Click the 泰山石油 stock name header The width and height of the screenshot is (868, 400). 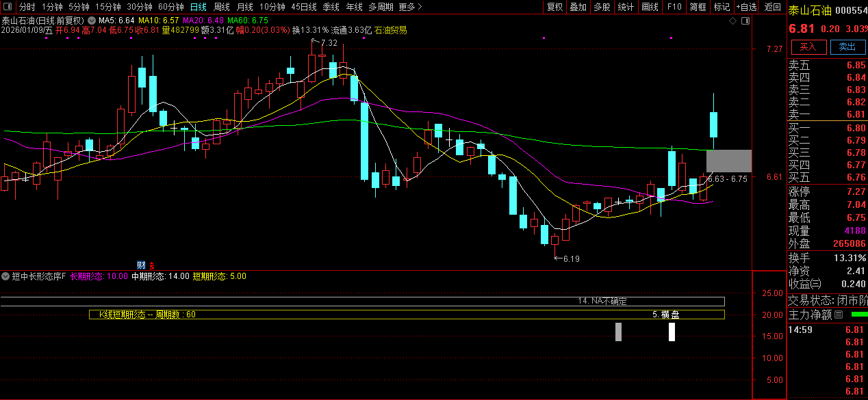[810, 10]
